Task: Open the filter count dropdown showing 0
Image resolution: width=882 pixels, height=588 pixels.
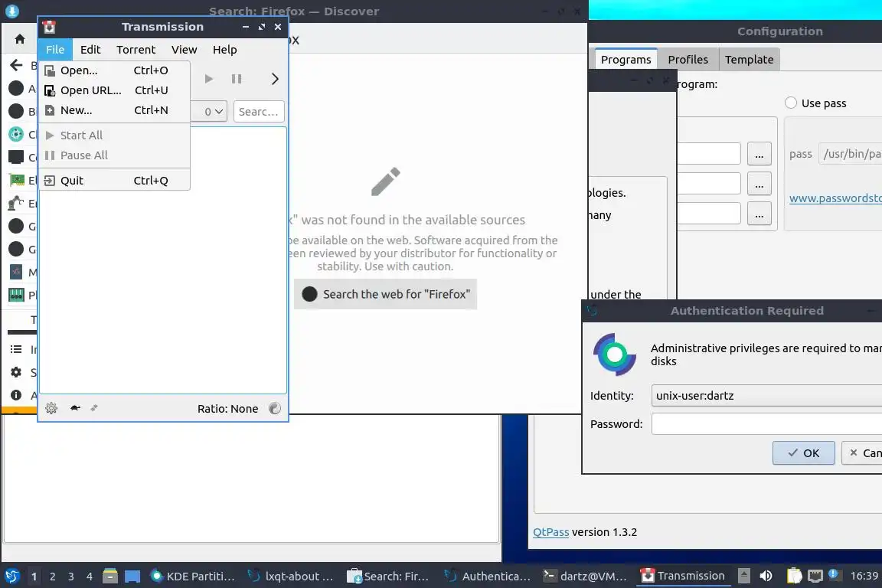Action: coord(209,112)
